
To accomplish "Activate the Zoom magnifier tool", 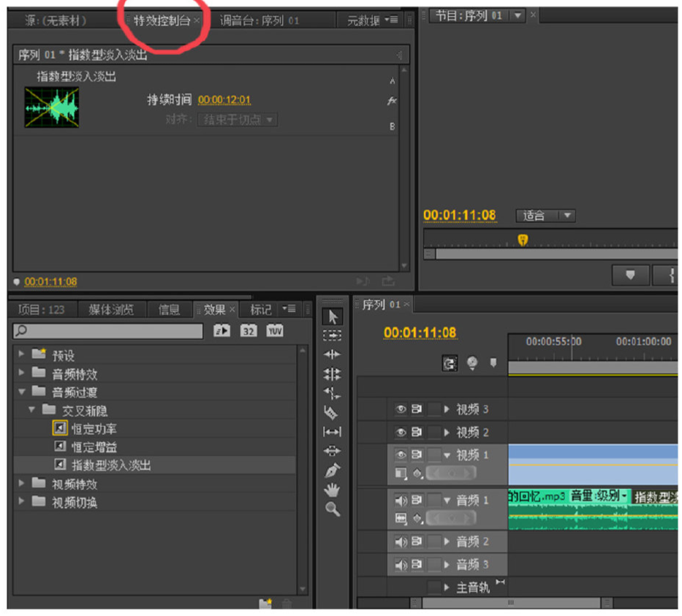I will (332, 509).
